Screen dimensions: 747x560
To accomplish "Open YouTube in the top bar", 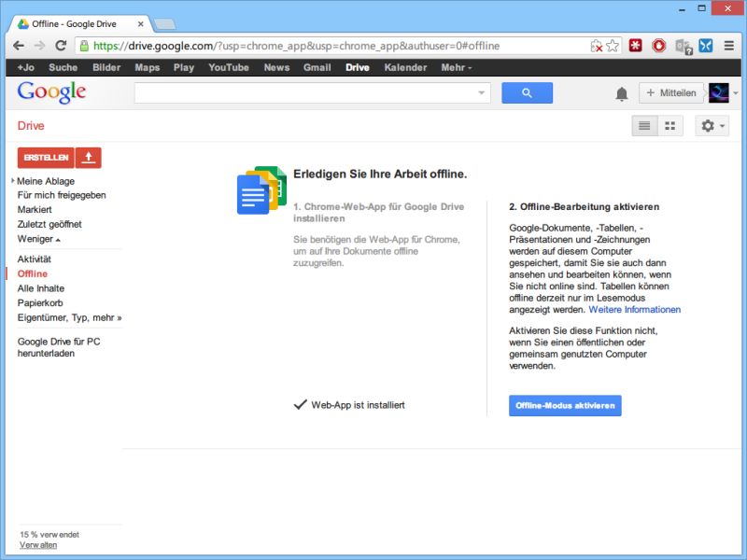I will point(229,67).
